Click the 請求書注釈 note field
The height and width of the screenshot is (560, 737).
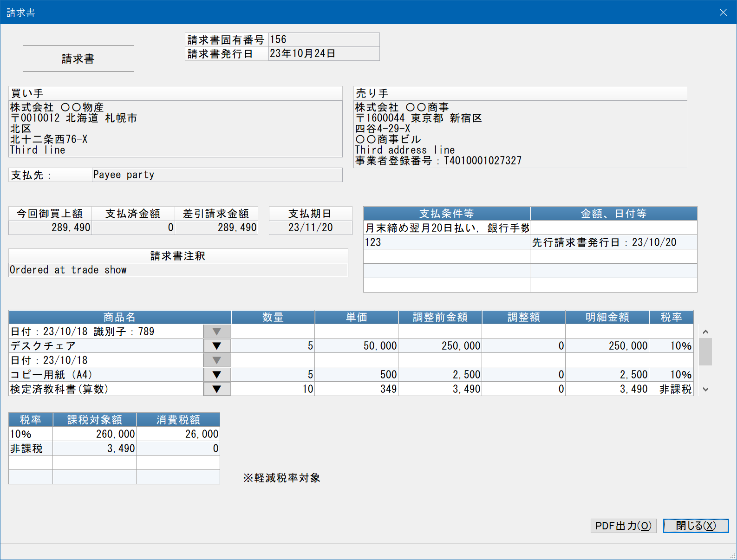point(178,270)
